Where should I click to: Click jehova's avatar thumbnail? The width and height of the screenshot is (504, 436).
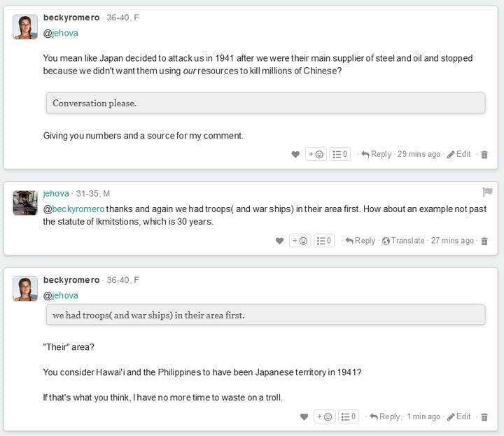[25, 203]
